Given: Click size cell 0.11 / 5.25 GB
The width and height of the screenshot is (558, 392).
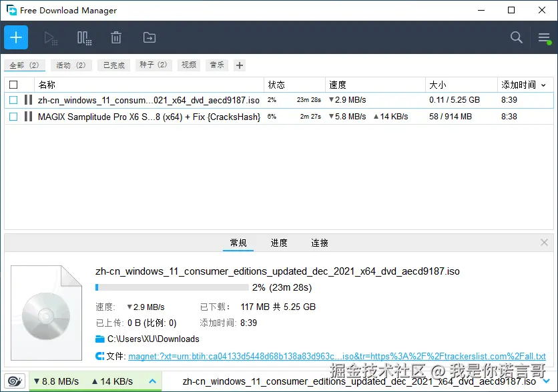Looking at the screenshot, I should click(455, 100).
